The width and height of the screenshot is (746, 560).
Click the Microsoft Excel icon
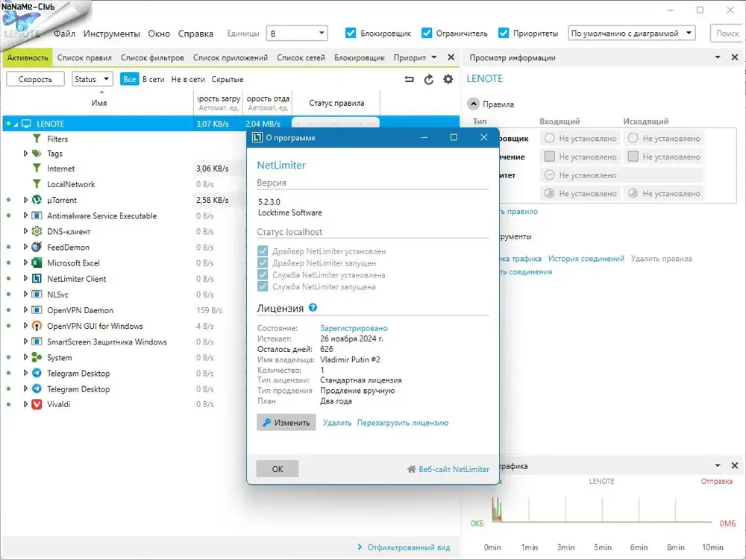[37, 263]
